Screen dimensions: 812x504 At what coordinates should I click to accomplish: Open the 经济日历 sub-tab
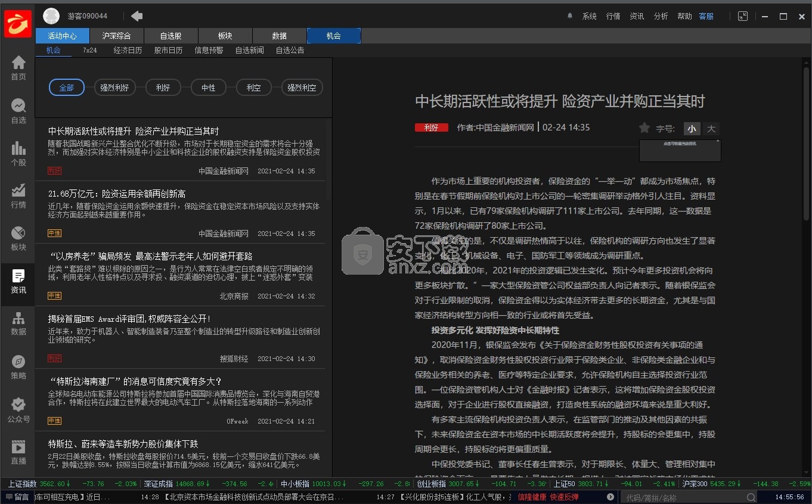pyautogui.click(x=128, y=51)
